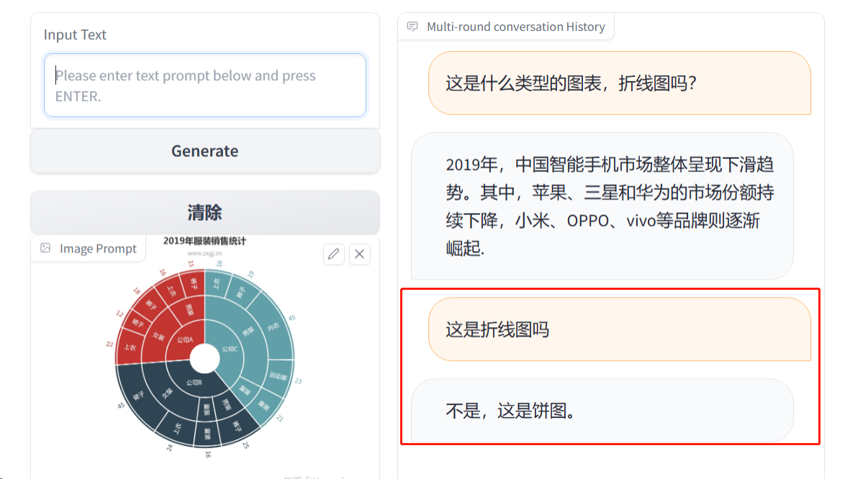
Task: Select the teal 公司C chart segment
Action: point(230,349)
